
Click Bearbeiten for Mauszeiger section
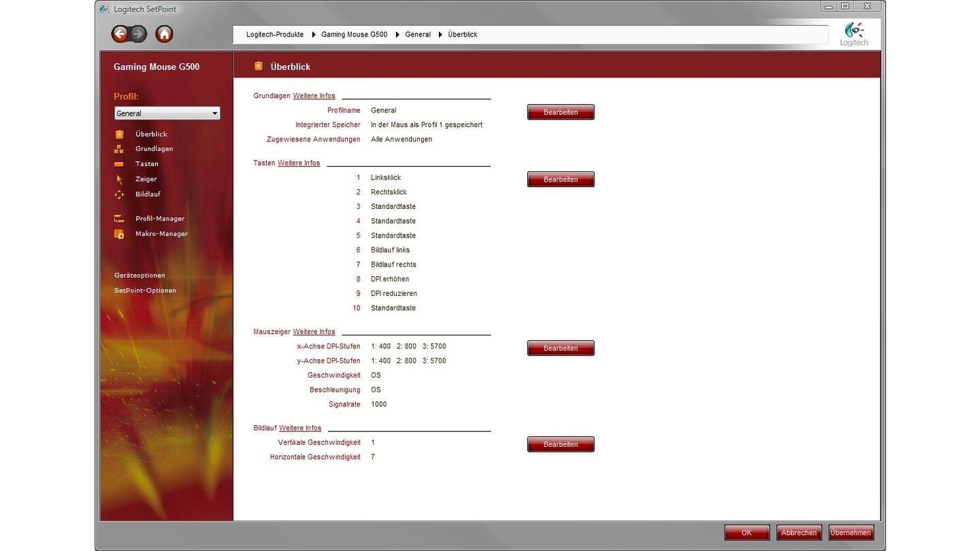pyautogui.click(x=561, y=348)
